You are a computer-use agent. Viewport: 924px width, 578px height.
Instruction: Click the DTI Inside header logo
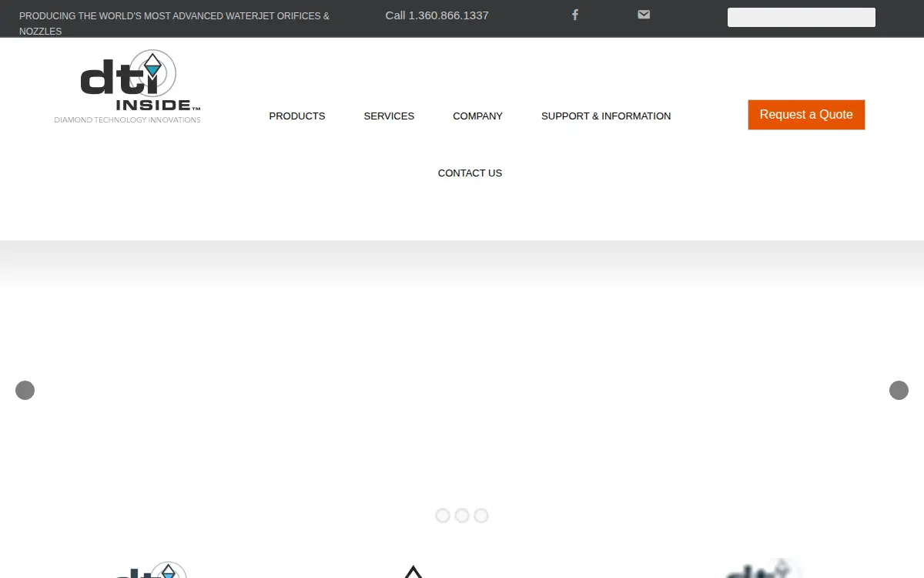click(x=128, y=86)
